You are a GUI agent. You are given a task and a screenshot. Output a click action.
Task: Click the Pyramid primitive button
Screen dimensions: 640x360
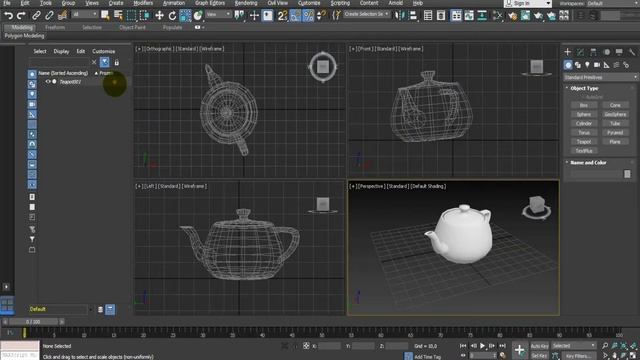[x=615, y=133]
